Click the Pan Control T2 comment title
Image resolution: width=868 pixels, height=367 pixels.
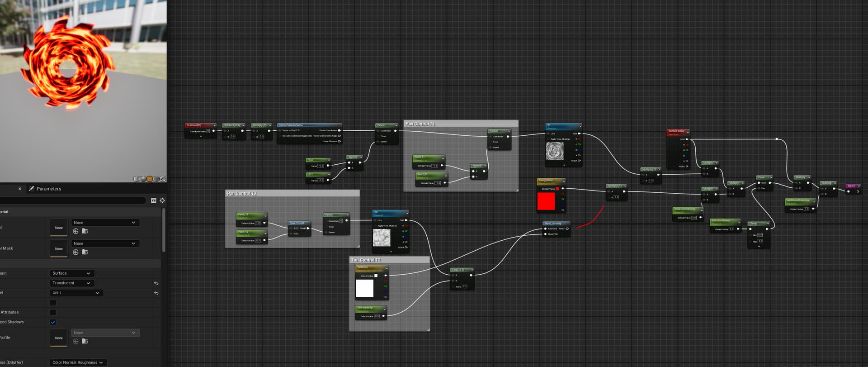[x=241, y=193]
